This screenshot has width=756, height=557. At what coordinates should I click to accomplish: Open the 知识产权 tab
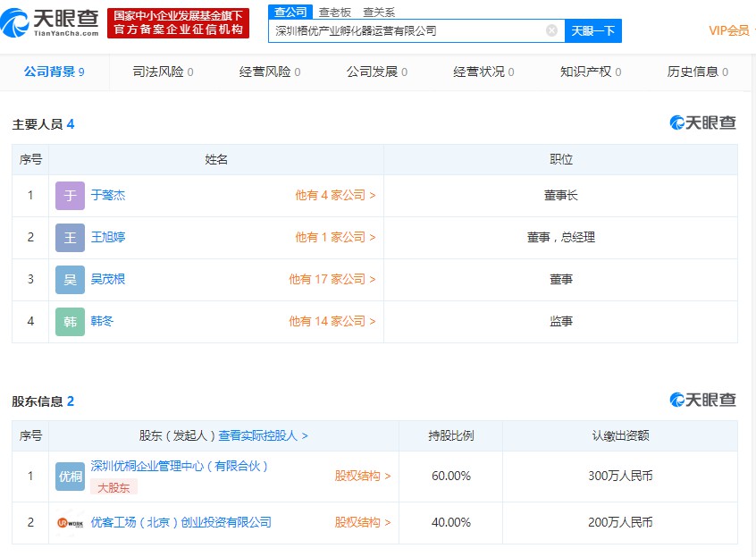pos(591,72)
